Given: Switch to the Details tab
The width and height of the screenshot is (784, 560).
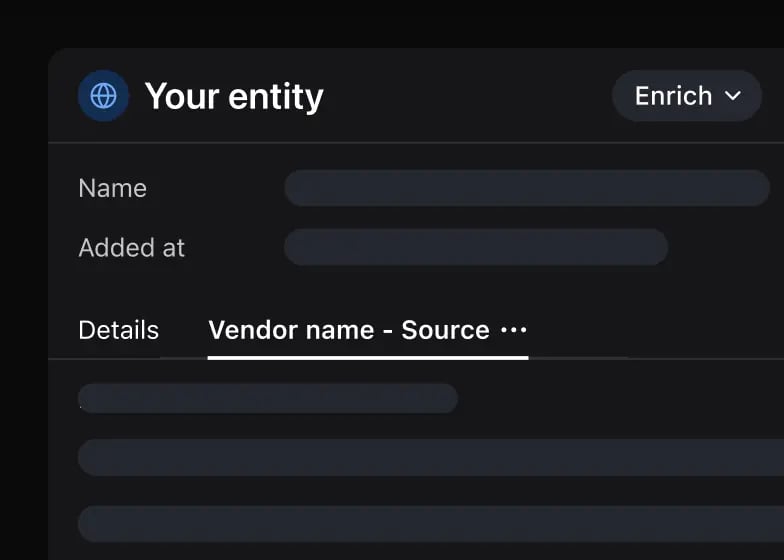Looking at the screenshot, I should point(118,330).
